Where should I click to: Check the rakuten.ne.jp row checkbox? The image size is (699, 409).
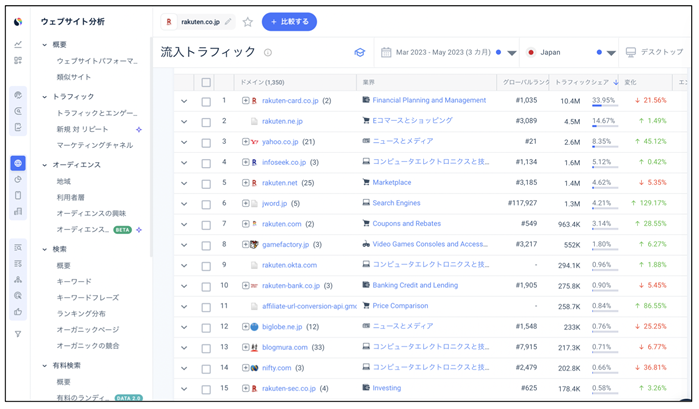click(x=206, y=122)
